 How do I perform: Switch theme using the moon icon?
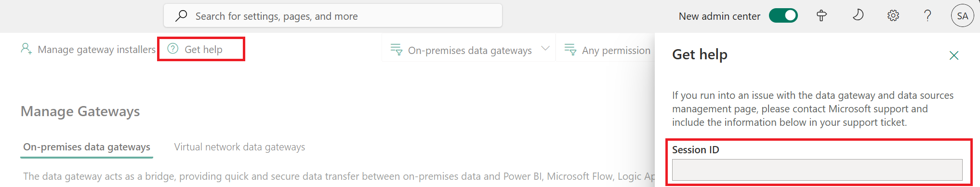[x=858, y=15]
